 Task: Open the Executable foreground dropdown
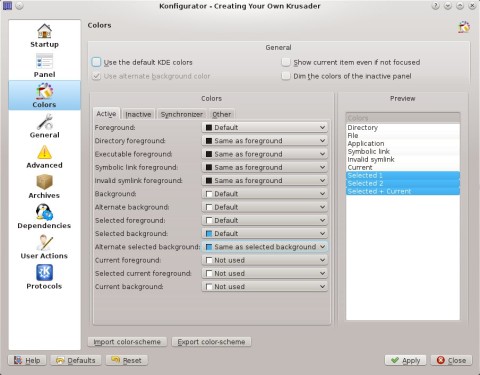coord(265,154)
